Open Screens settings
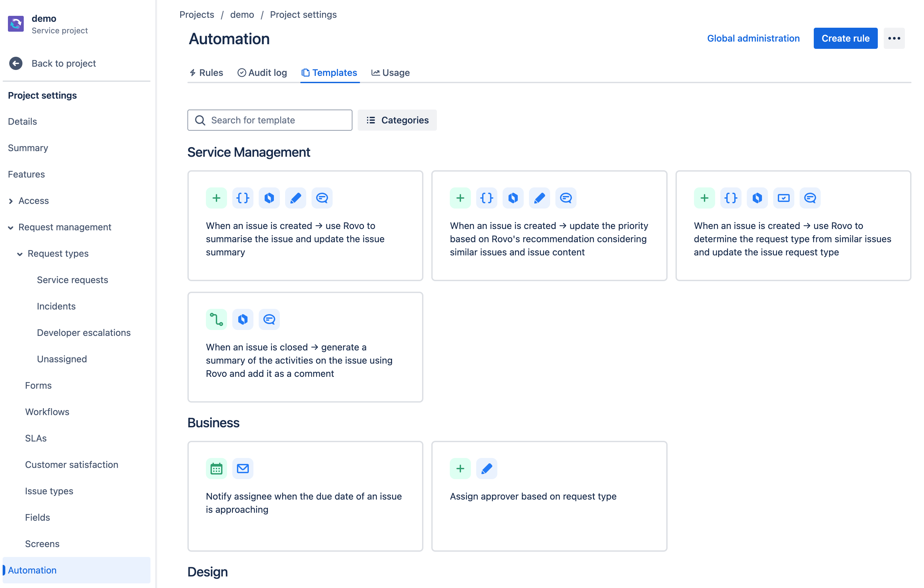This screenshot has height=588, width=924. point(42,544)
